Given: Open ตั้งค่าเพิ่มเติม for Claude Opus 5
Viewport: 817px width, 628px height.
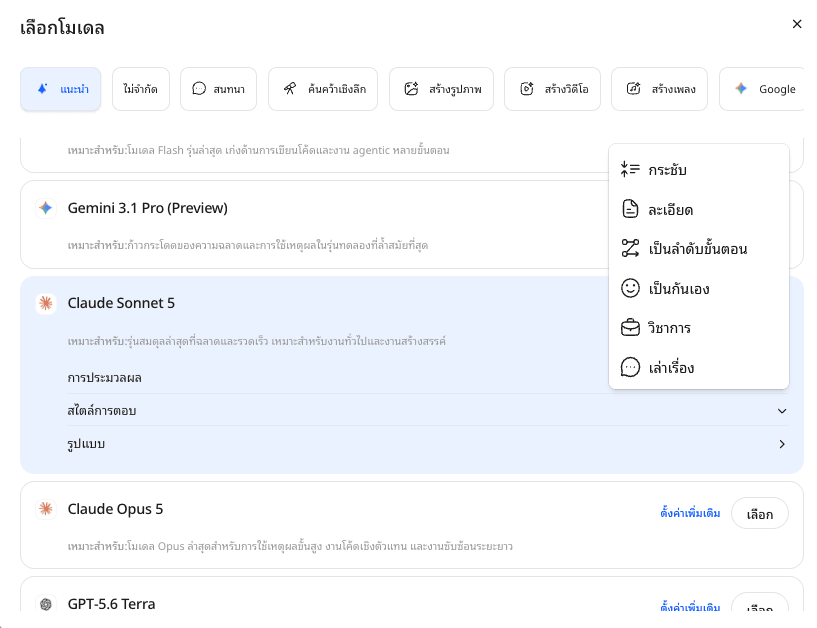Looking at the screenshot, I should click(x=690, y=513).
